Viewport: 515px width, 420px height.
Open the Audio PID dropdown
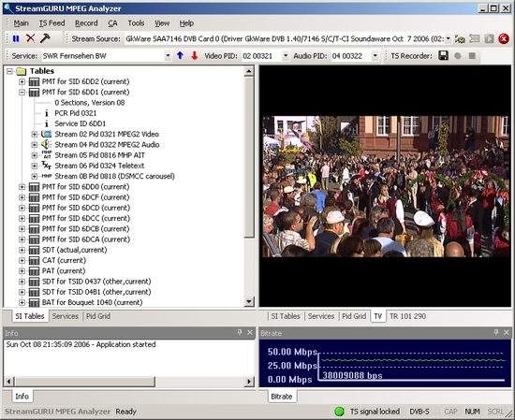click(375, 56)
